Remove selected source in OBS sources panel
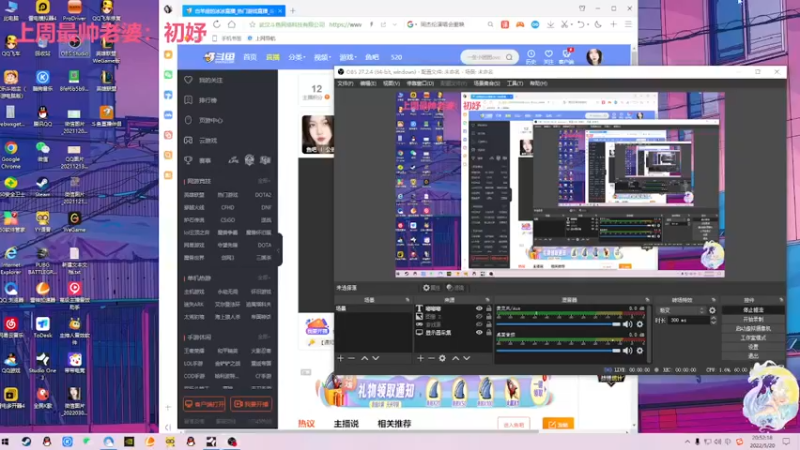Image resolution: width=800 pixels, height=450 pixels. (431, 358)
